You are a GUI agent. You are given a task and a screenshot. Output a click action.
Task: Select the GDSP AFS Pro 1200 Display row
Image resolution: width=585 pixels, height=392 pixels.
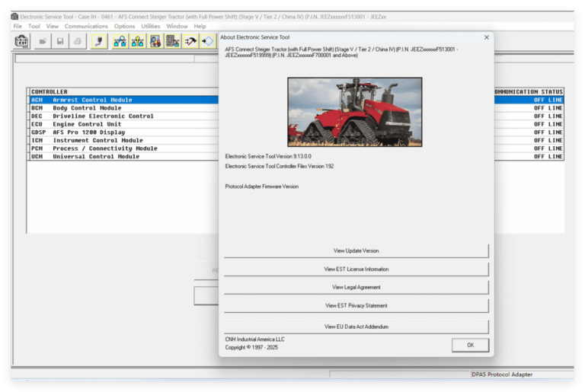coord(124,132)
